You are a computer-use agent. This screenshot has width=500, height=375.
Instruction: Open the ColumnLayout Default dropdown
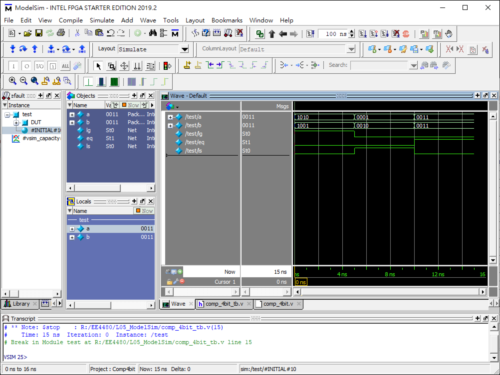tap(351, 49)
